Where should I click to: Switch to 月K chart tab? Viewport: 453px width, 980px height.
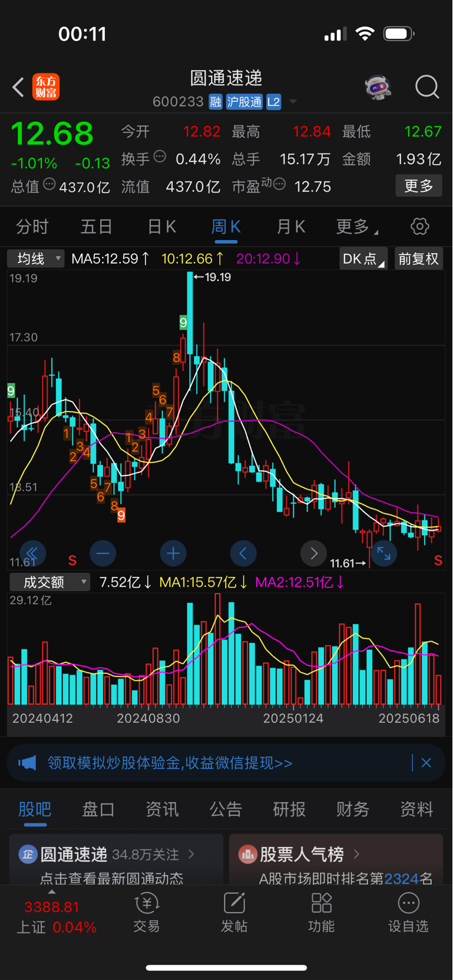tap(291, 227)
